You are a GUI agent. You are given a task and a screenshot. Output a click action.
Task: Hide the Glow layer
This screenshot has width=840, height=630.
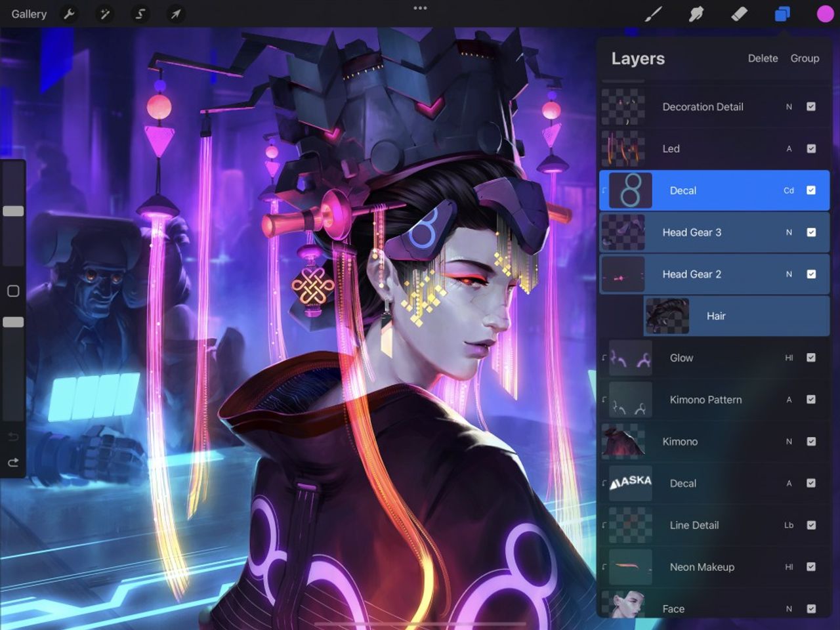811,358
